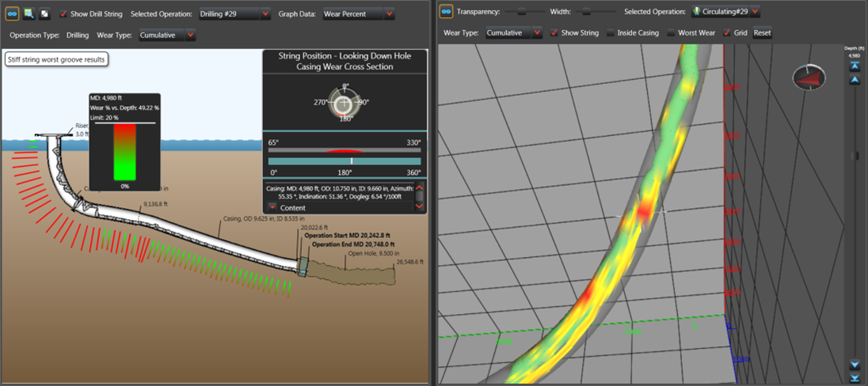Image resolution: width=868 pixels, height=386 pixels.
Task: Uncheck Show Drill String checkbox
Action: (64, 14)
